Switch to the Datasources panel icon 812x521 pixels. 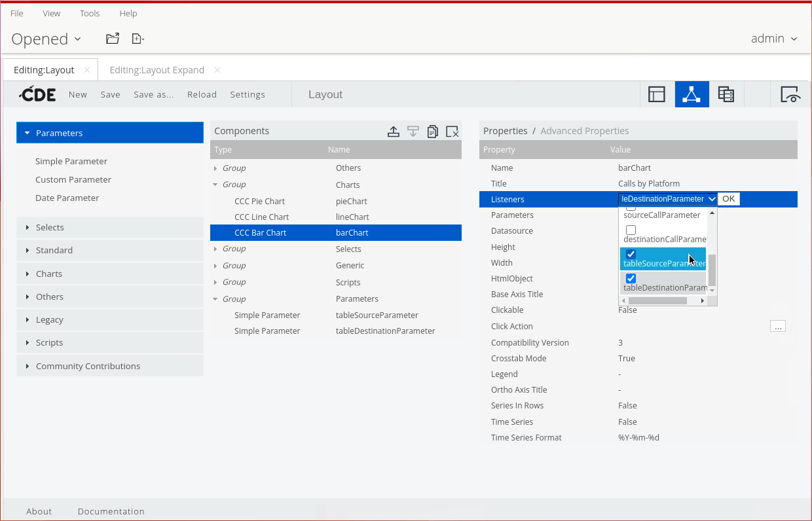pos(726,94)
